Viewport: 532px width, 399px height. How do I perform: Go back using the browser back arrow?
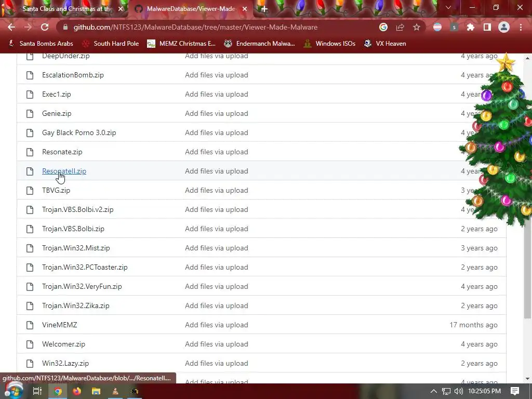(11, 27)
